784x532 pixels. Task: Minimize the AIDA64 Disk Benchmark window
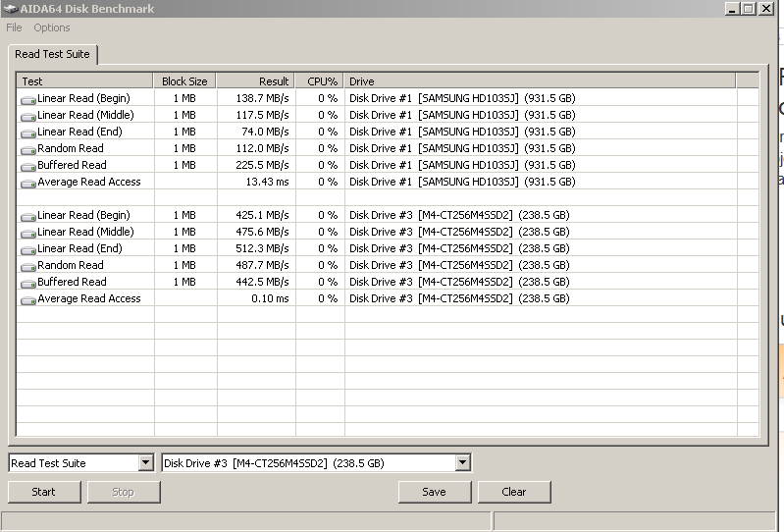pyautogui.click(x=733, y=9)
